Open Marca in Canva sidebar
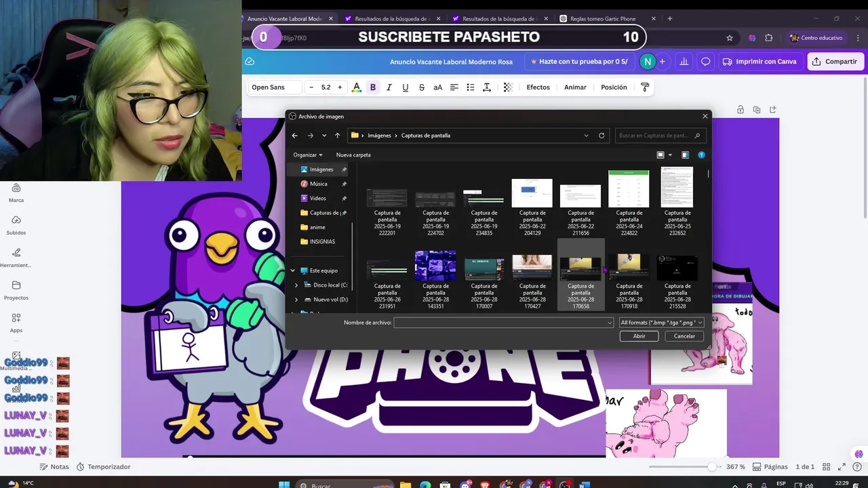The image size is (868, 488). [x=16, y=192]
